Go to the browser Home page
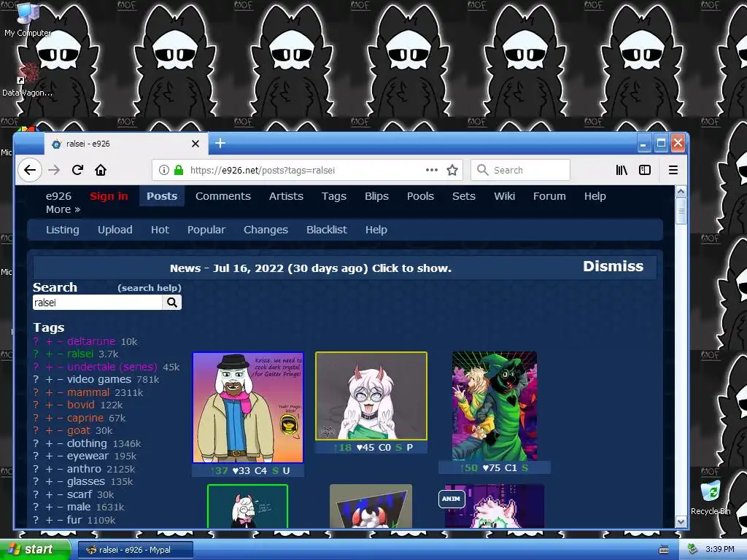This screenshot has height=560, width=747. (x=101, y=170)
